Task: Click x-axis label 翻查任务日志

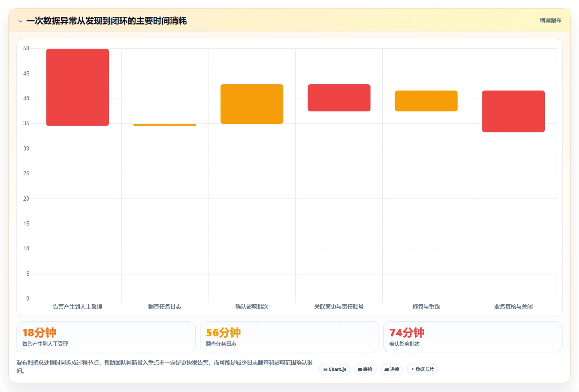Action: coord(165,306)
